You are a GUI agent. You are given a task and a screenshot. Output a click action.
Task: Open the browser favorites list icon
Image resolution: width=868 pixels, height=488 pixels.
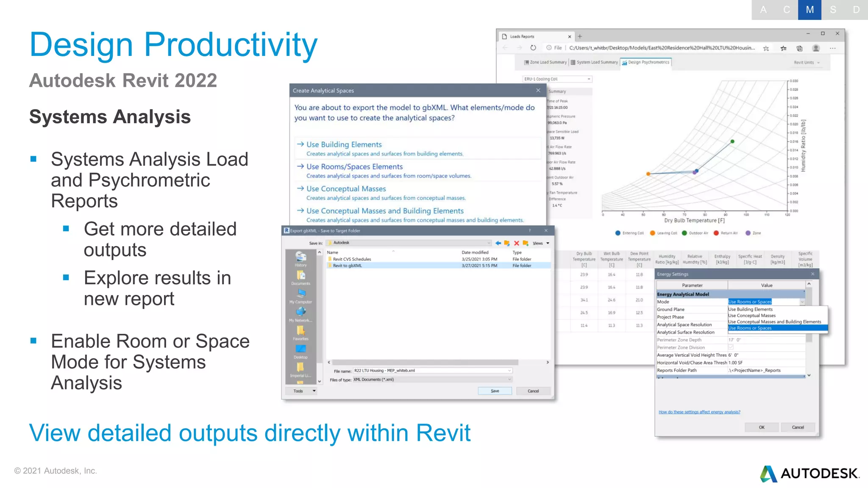(x=784, y=48)
